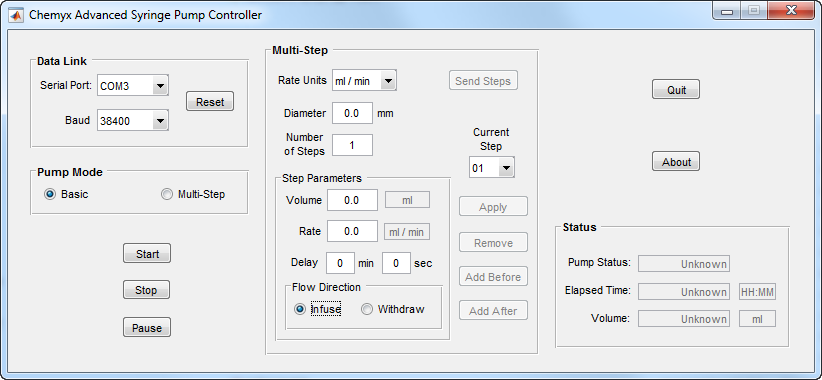Screen dimensions: 822x380
Task: Choose Withdraw flow direction
Action: 367,309
